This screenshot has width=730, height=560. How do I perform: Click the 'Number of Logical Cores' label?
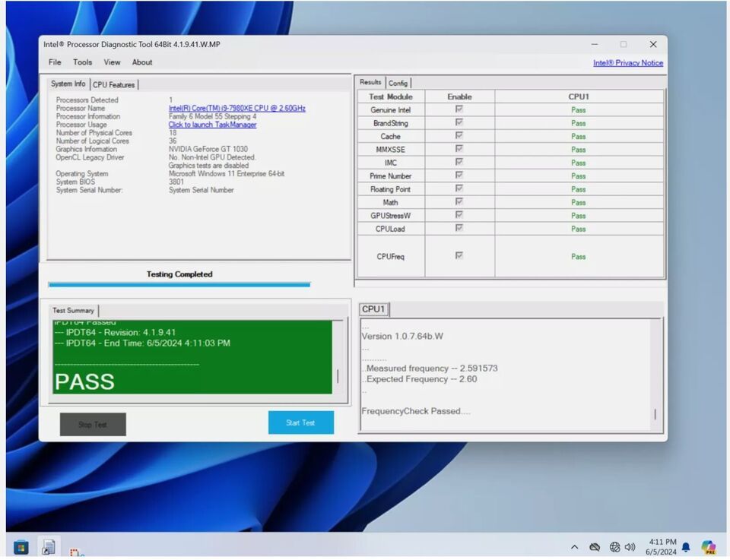point(92,141)
